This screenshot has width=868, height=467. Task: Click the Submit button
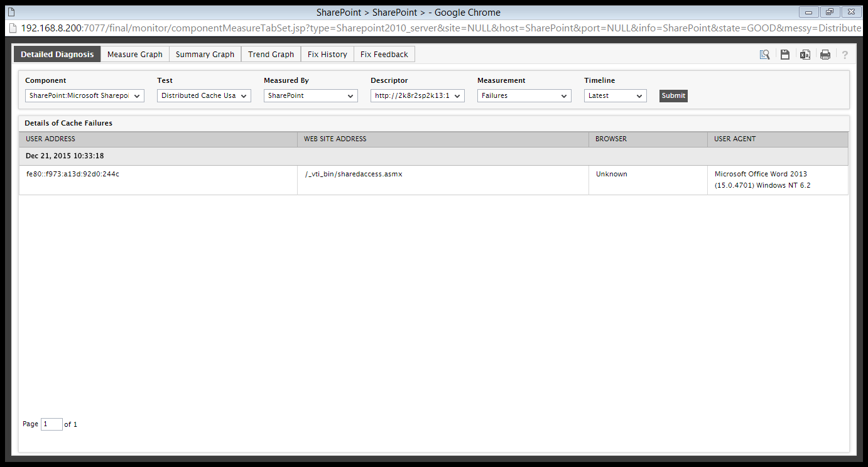[x=673, y=95]
